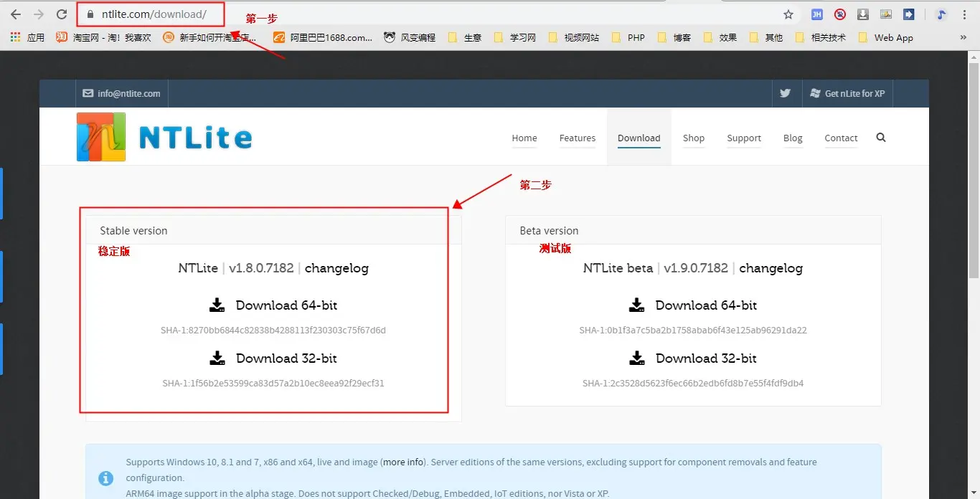Expand 其他 bookmark folder
Viewport: 980px width, 499px height.
pos(765,37)
